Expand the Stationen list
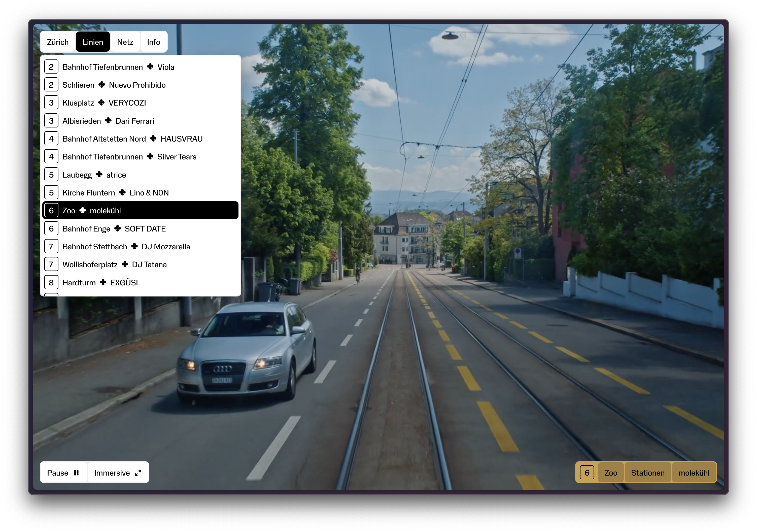This screenshot has width=757, height=532. 647,473
